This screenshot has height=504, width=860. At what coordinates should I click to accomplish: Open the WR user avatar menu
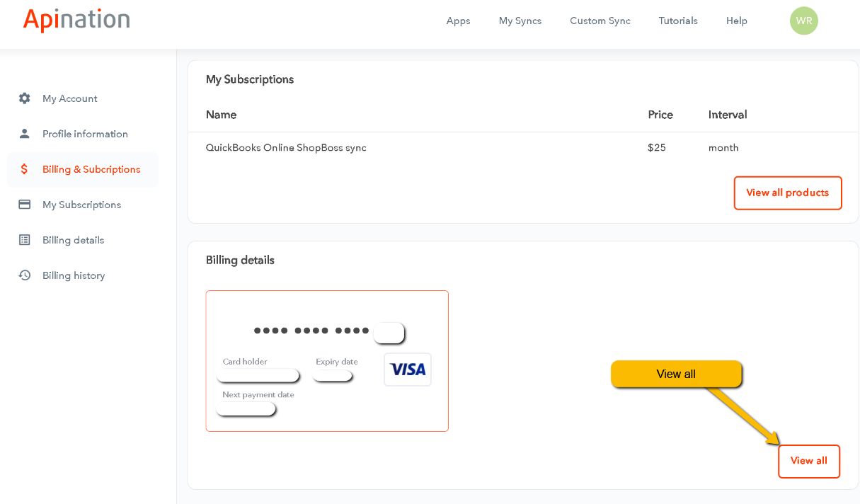(x=803, y=21)
